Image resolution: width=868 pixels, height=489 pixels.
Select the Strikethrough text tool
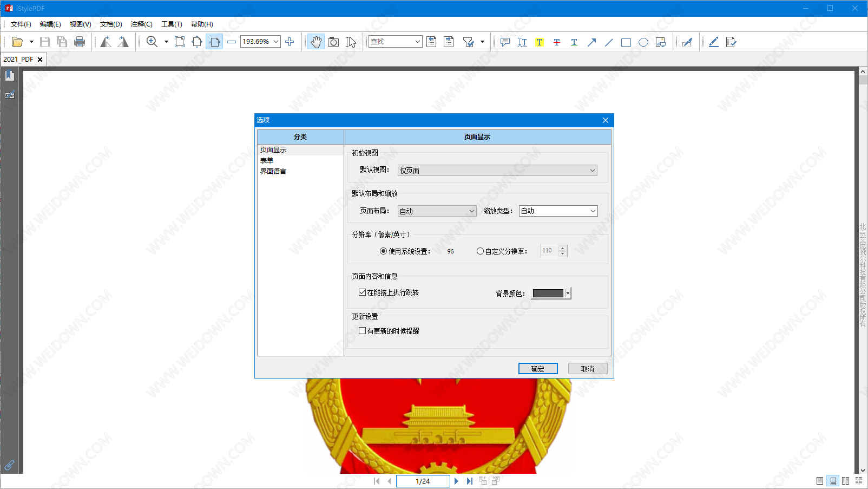coord(557,42)
